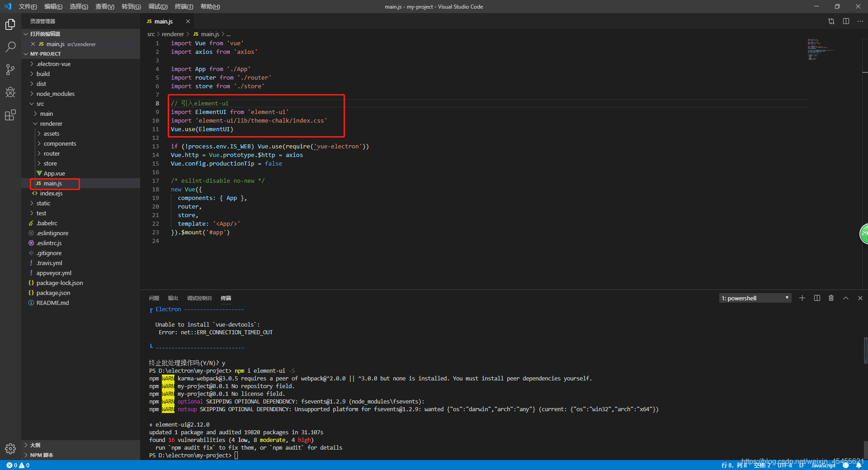This screenshot has height=470, width=868.
Task: Open the Run and Debug view
Action: tap(10, 92)
